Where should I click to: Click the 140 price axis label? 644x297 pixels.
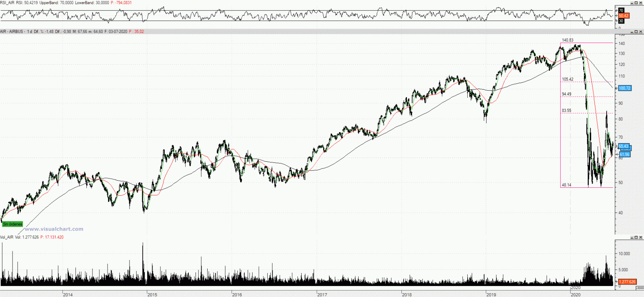pos(621,43)
